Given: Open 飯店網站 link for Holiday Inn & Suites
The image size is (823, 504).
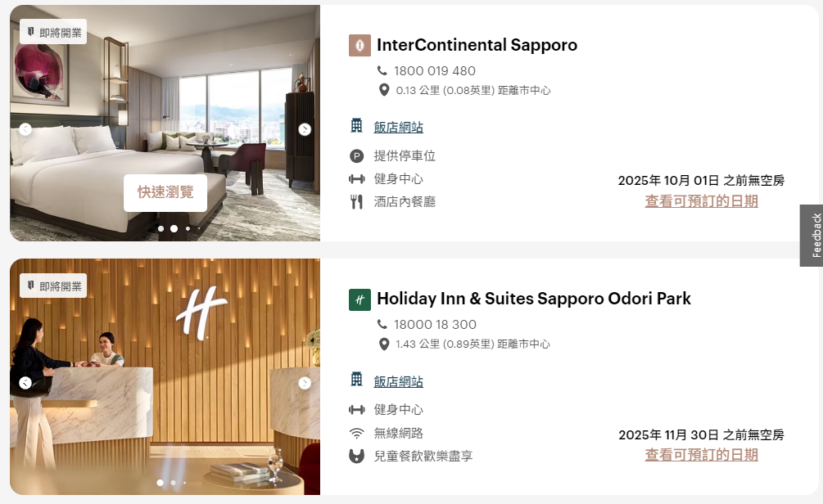Looking at the screenshot, I should [x=398, y=382].
